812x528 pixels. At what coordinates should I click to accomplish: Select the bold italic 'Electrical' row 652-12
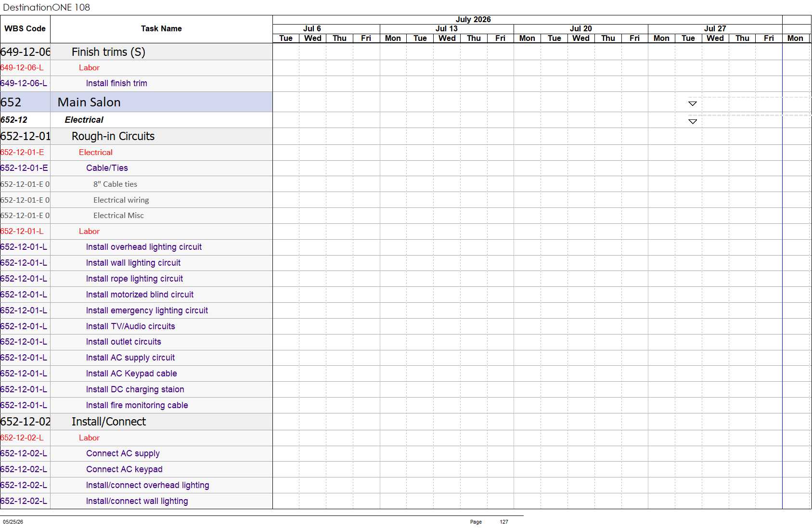[136, 120]
